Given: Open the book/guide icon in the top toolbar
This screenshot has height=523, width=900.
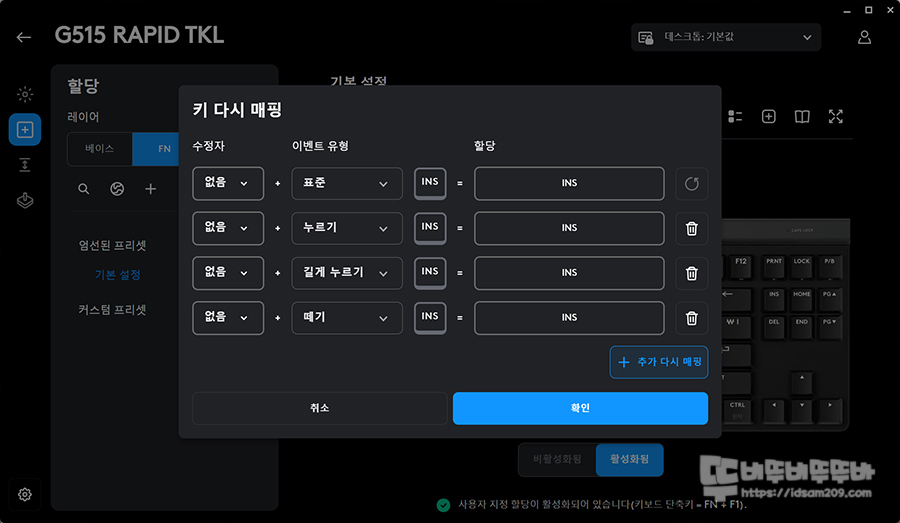Looking at the screenshot, I should click(x=802, y=117).
